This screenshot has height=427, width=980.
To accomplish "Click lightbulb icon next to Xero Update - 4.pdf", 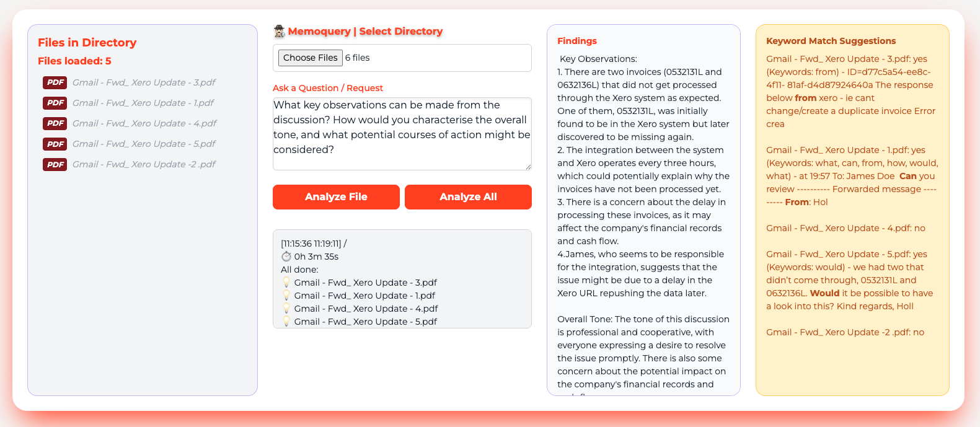I will tap(286, 309).
